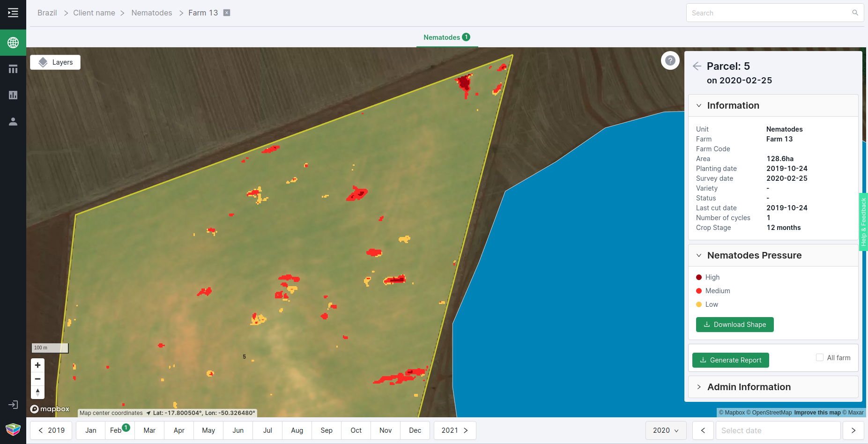Select Feb in the timeline
This screenshot has width=868, height=444.
(x=116, y=430)
